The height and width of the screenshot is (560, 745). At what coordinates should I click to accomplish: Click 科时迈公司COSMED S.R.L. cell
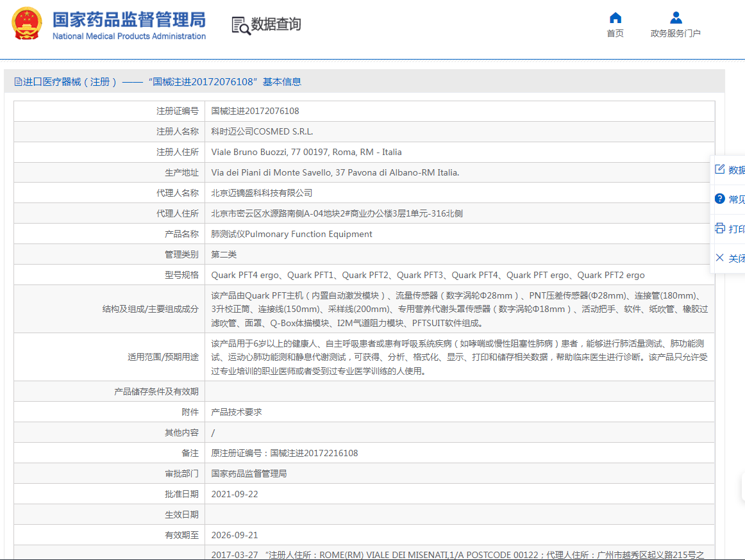click(460, 131)
